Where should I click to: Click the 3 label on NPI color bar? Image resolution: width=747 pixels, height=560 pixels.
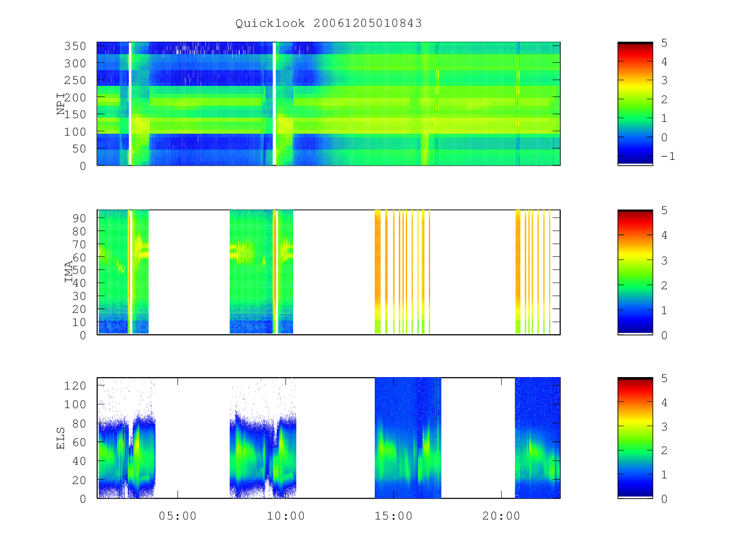(664, 81)
